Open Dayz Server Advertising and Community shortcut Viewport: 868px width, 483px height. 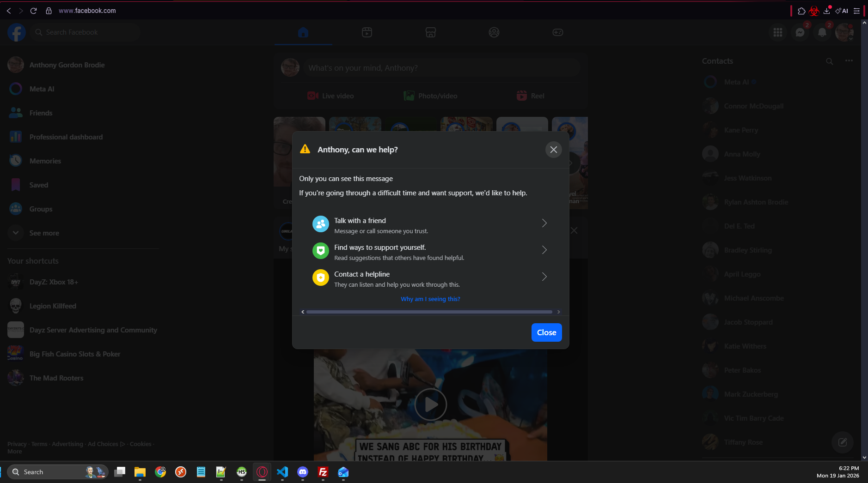coord(83,330)
